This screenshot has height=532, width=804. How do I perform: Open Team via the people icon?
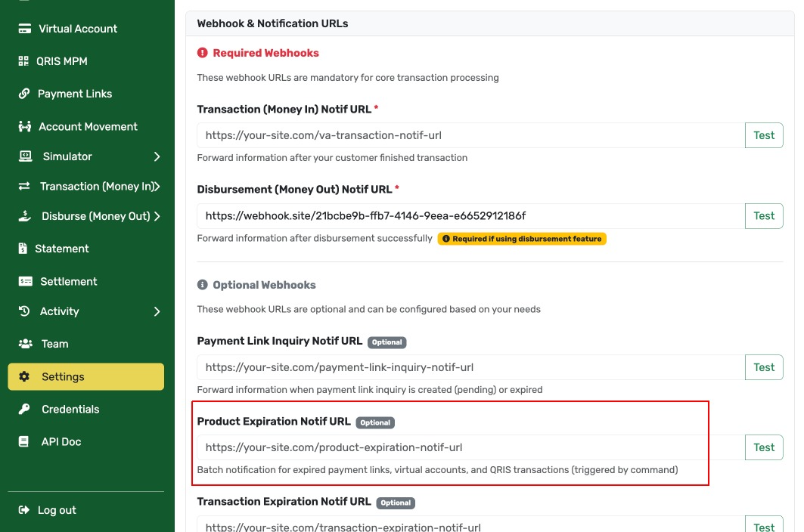point(25,343)
